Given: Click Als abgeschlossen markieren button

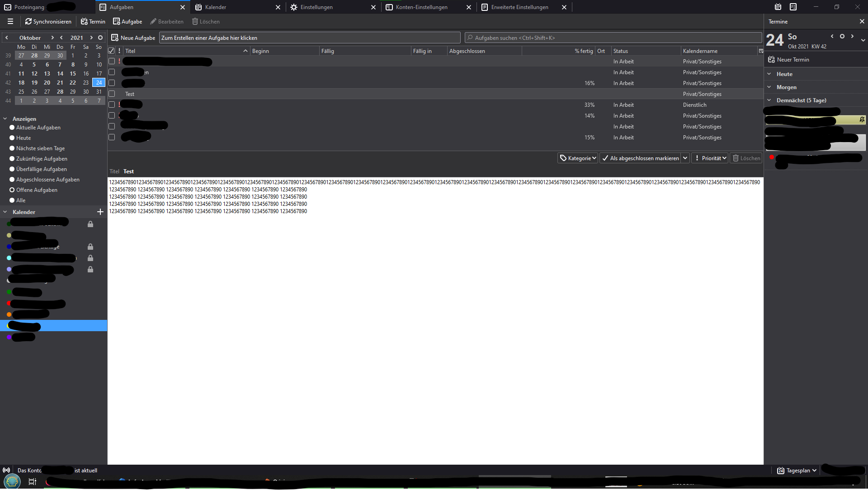Looking at the screenshot, I should coord(640,158).
